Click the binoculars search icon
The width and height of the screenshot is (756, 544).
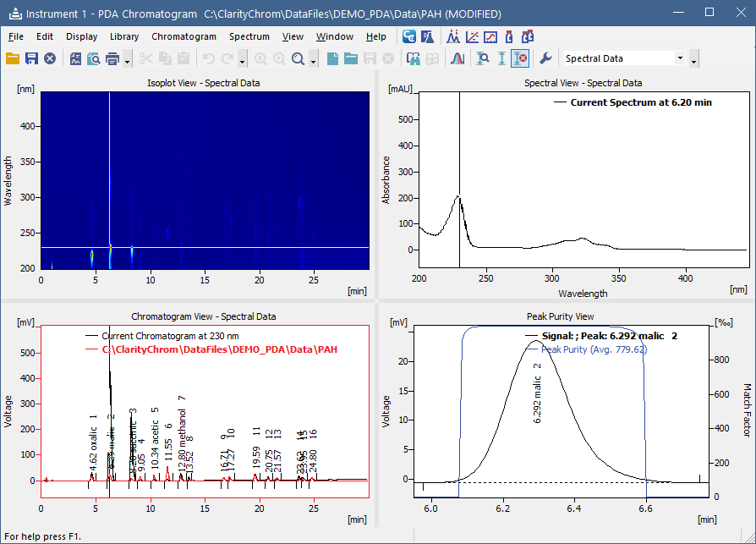pyautogui.click(x=414, y=59)
